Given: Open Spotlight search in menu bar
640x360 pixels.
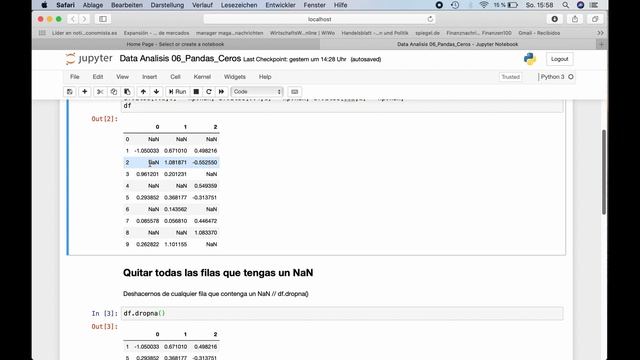Looking at the screenshot, I should [x=565, y=5].
